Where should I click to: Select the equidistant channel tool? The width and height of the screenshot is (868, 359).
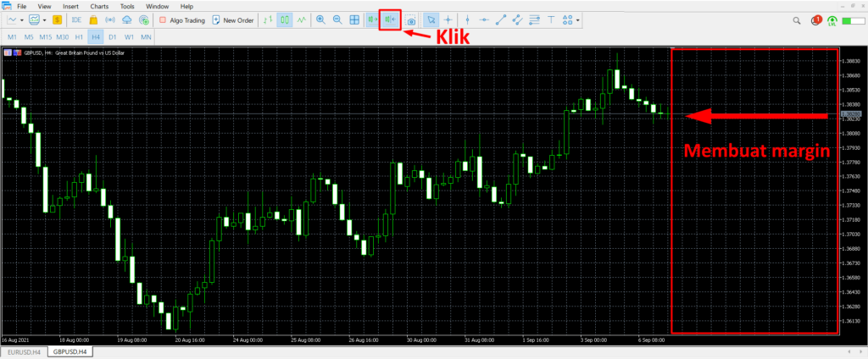point(518,20)
